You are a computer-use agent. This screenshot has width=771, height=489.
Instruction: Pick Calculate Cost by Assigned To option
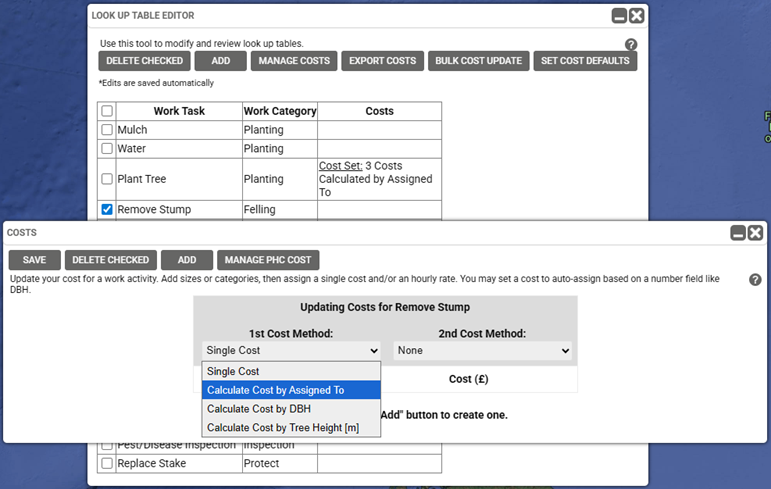click(x=275, y=390)
